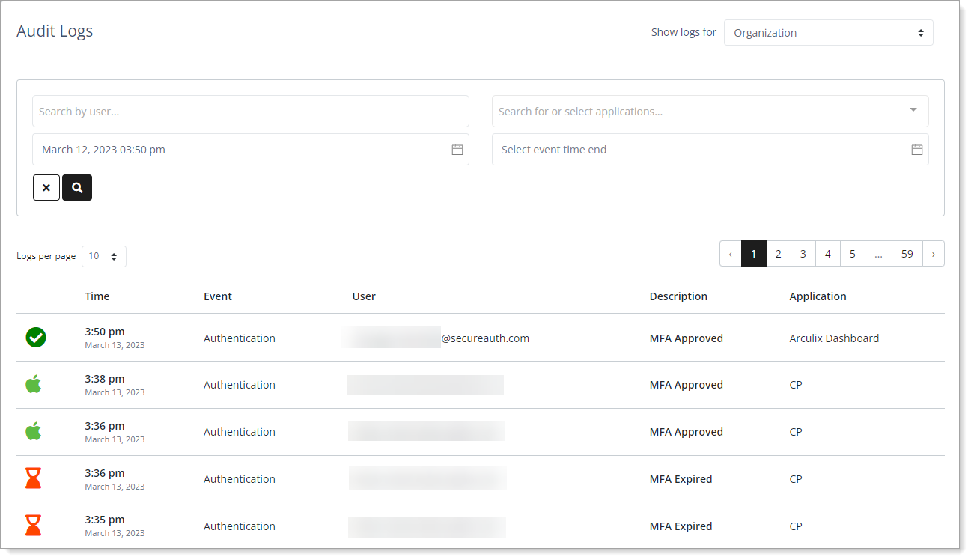Viewport: 971px width, 560px height.
Task: Go to page 5
Action: pos(853,254)
